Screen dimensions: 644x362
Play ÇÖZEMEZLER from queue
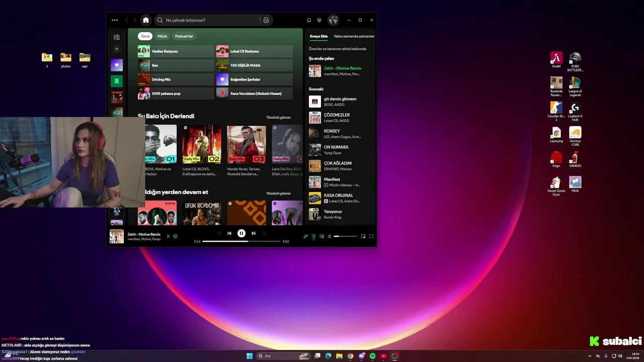click(340, 118)
